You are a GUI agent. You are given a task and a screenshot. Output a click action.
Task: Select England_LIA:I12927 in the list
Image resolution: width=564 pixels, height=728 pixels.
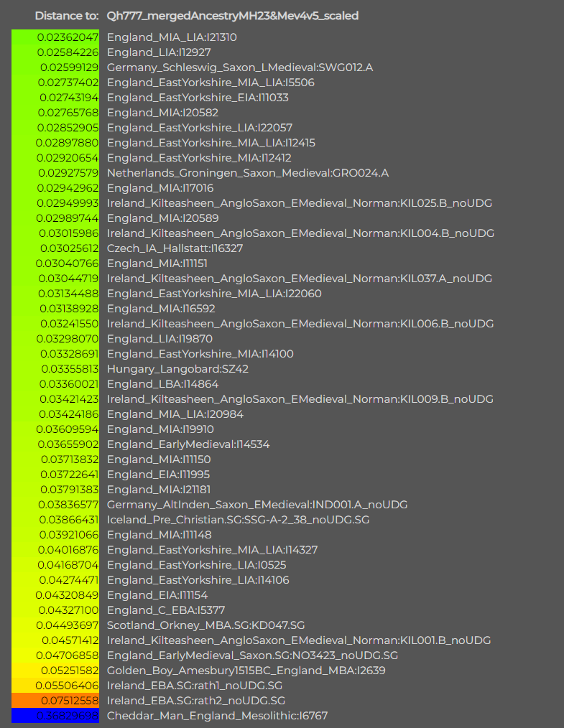point(159,52)
